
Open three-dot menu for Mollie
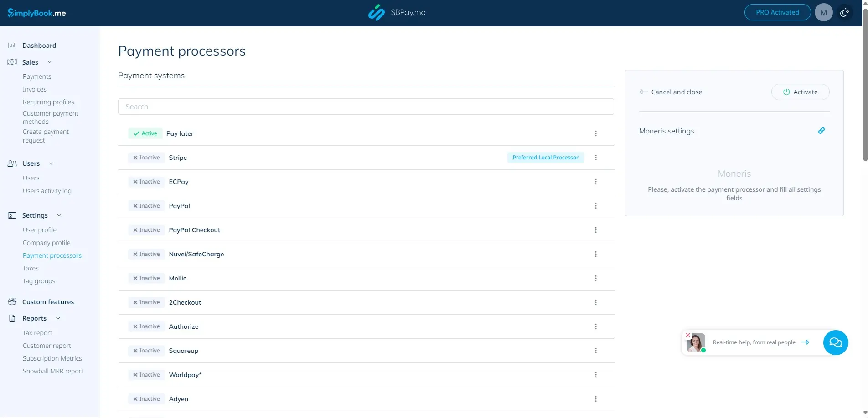[x=595, y=278]
